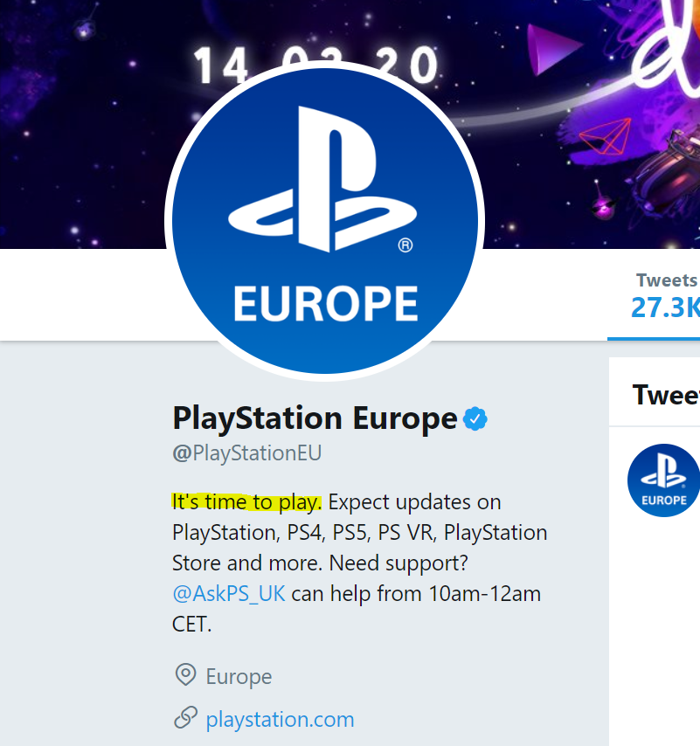This screenshot has width=700, height=746.
Task: Click the registered trademark symbol on logo
Action: click(405, 246)
